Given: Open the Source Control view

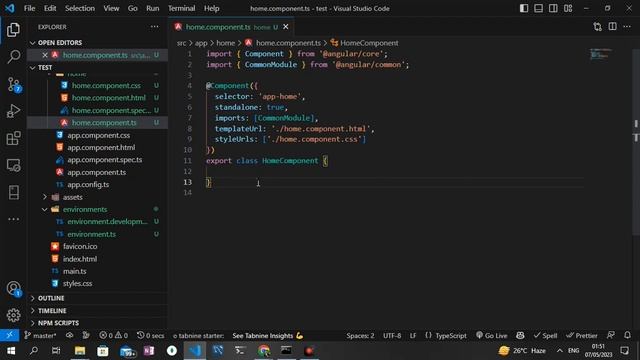Looking at the screenshot, I should click(13, 84).
